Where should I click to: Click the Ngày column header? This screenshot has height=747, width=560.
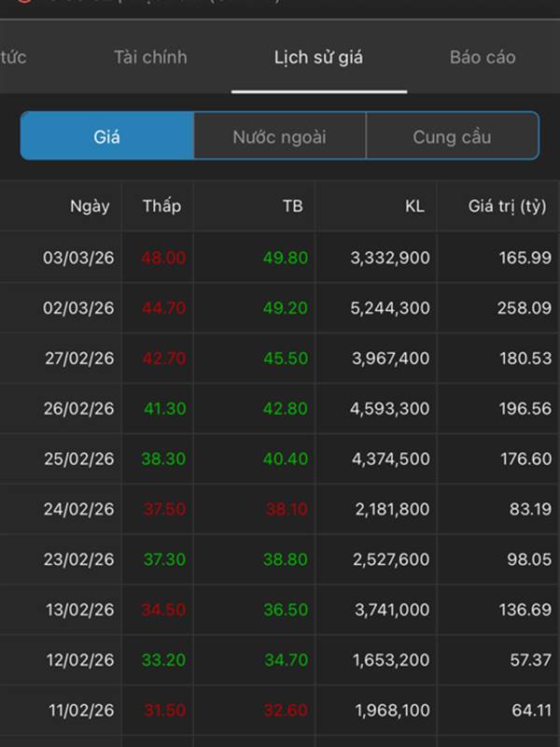(x=90, y=206)
